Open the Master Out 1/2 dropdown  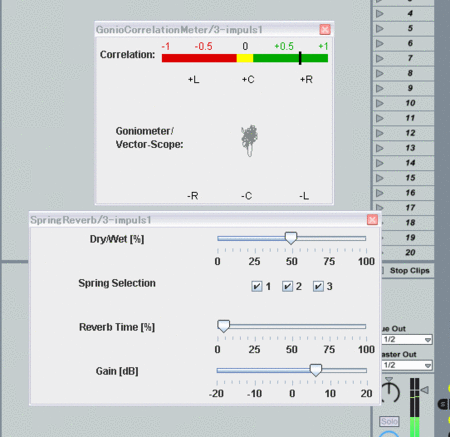point(407,365)
